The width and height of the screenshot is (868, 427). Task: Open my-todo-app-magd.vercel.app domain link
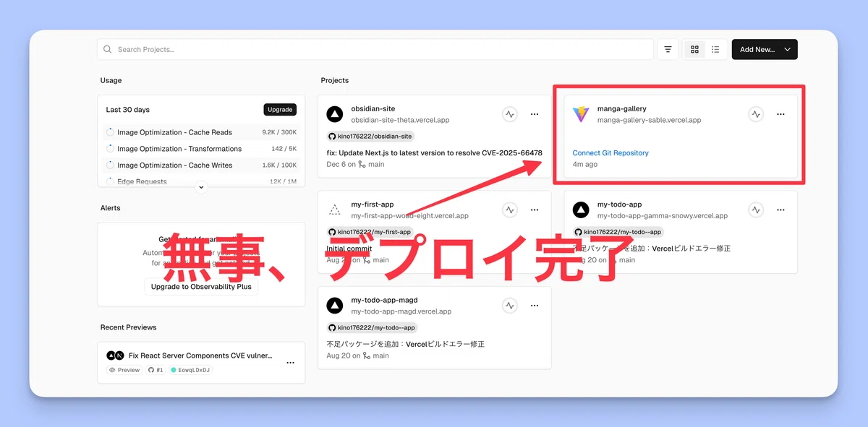pos(401,311)
